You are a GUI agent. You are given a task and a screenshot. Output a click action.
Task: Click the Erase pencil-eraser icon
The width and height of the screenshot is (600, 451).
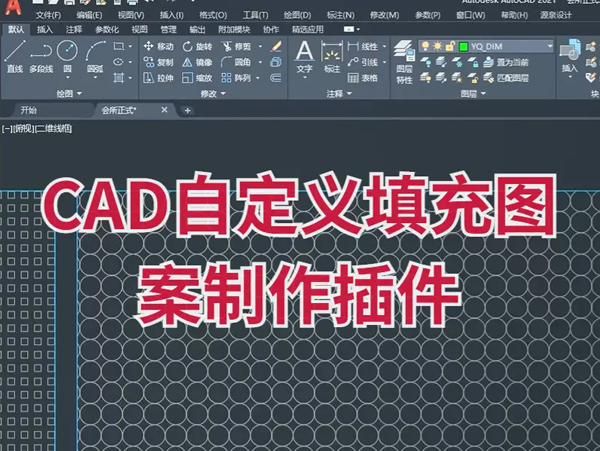click(276, 47)
